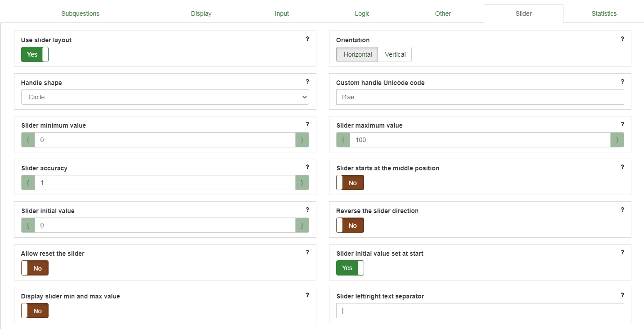The image size is (644, 329).
Task: Show help for Reverse the slider direction
Action: click(622, 209)
